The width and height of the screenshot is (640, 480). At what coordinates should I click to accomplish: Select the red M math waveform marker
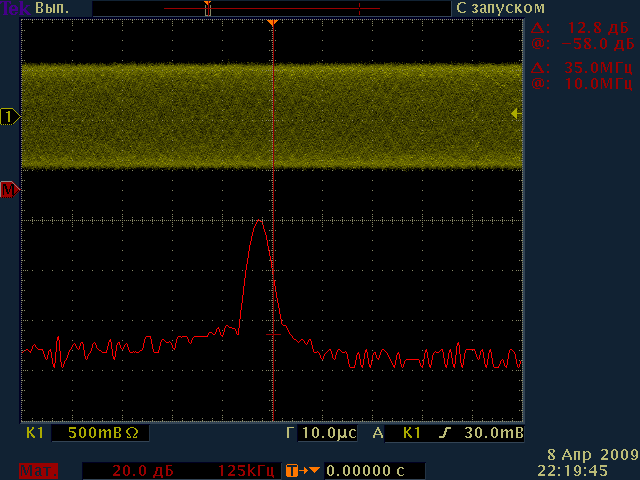pyautogui.click(x=8, y=188)
